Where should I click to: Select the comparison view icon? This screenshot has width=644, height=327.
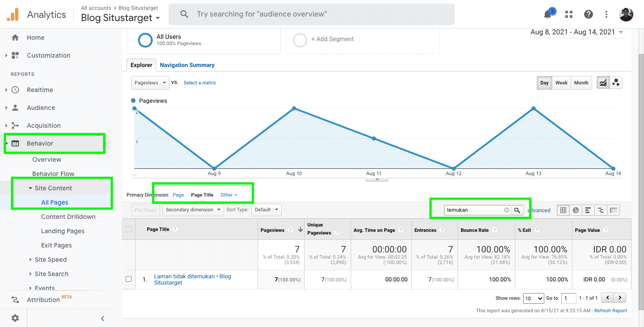coord(601,210)
